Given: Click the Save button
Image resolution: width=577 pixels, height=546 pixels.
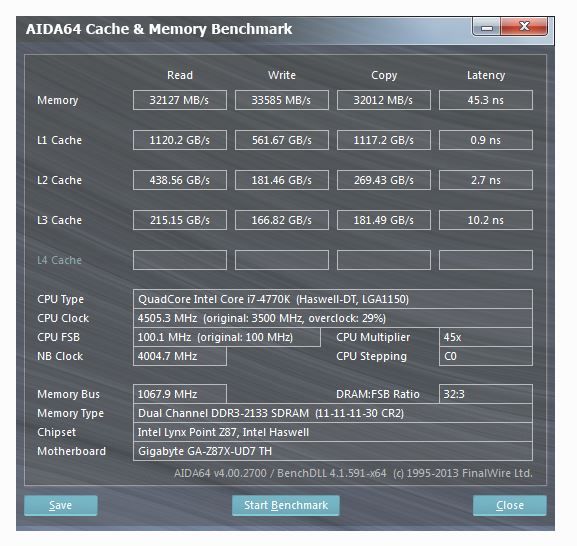Looking at the screenshot, I should point(61,506).
